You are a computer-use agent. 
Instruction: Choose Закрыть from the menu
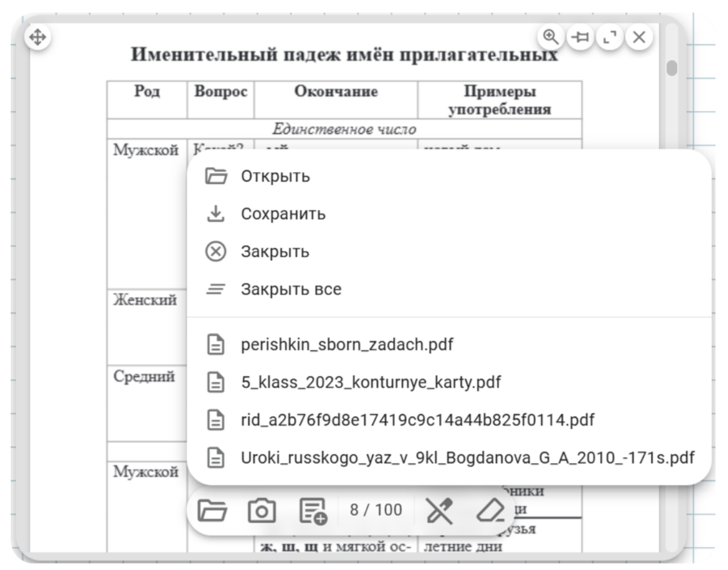(x=449, y=251)
